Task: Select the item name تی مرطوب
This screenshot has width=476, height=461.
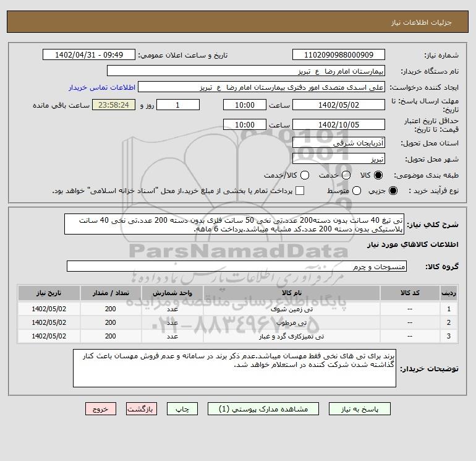Action: [x=291, y=323]
